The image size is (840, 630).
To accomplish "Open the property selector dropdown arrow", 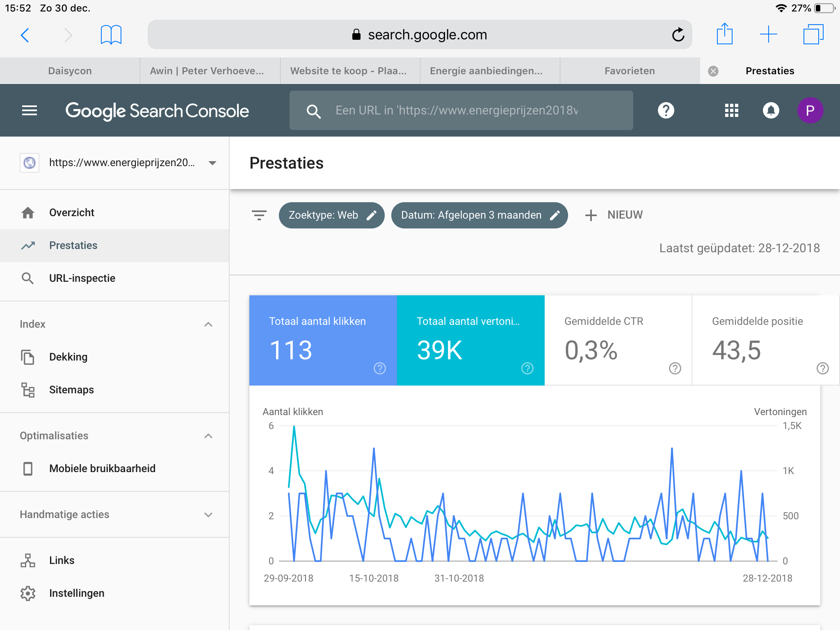I will coord(212,163).
